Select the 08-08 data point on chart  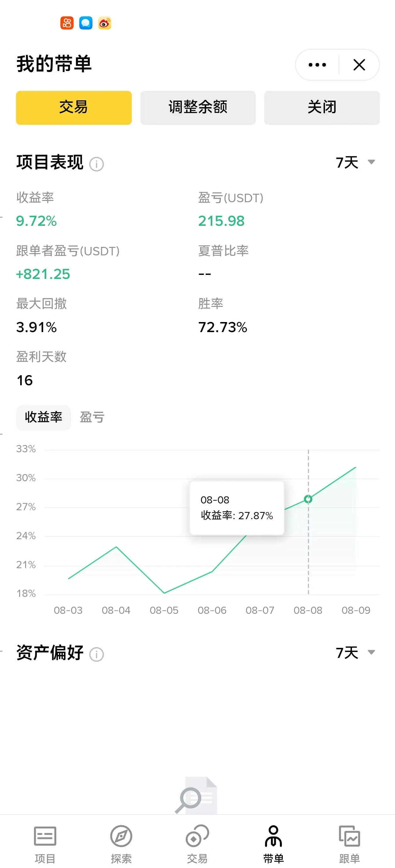point(308,499)
